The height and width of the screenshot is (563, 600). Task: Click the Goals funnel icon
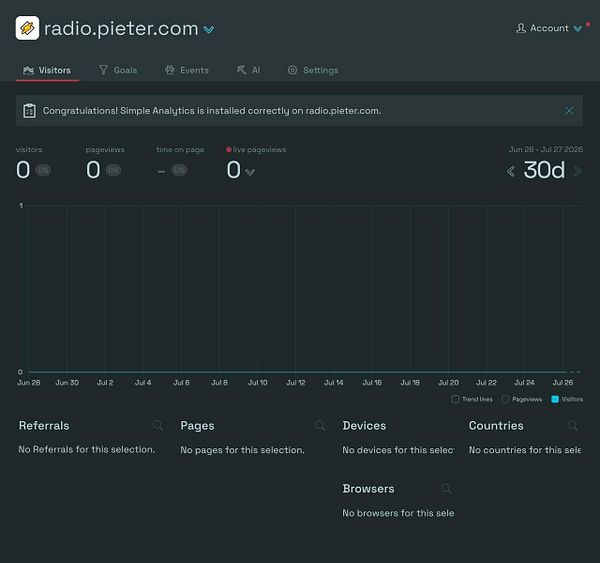(x=103, y=70)
